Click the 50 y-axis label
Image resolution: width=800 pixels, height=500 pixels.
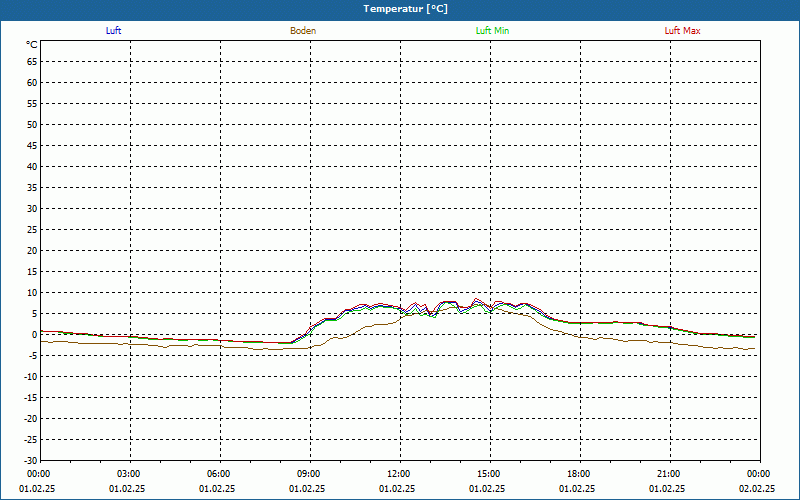tap(32, 124)
